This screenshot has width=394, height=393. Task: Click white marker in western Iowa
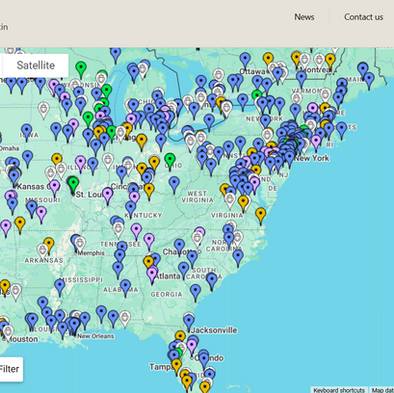pos(43,110)
